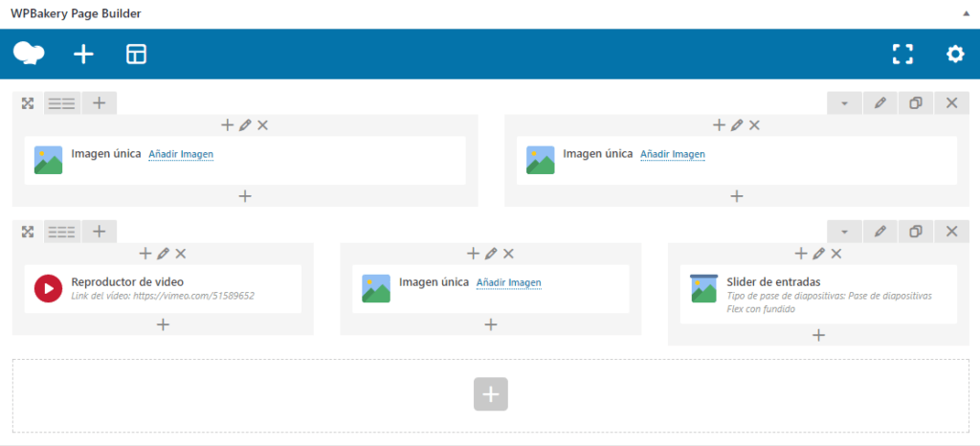Enter fullscreen mode in page builder
Image resolution: width=980 pixels, height=446 pixels.
coord(902,54)
